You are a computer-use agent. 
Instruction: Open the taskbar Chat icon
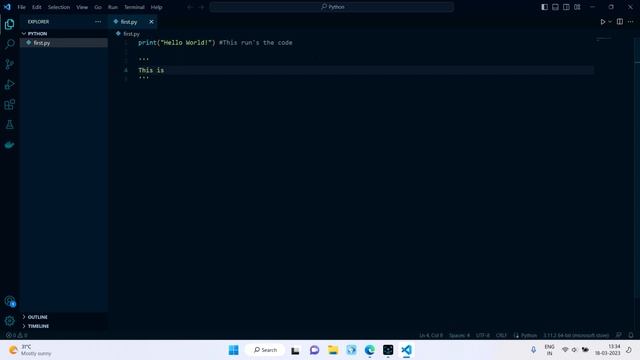pyautogui.click(x=314, y=350)
